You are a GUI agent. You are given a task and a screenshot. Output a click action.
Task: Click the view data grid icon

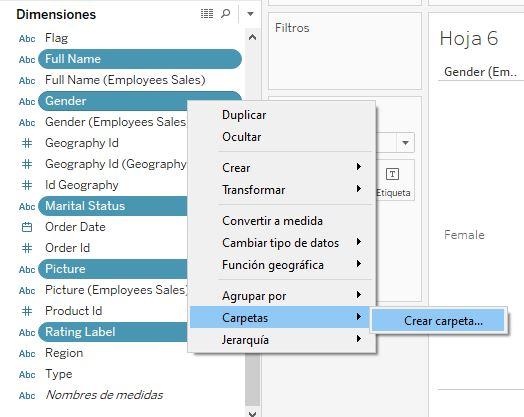pos(207,14)
